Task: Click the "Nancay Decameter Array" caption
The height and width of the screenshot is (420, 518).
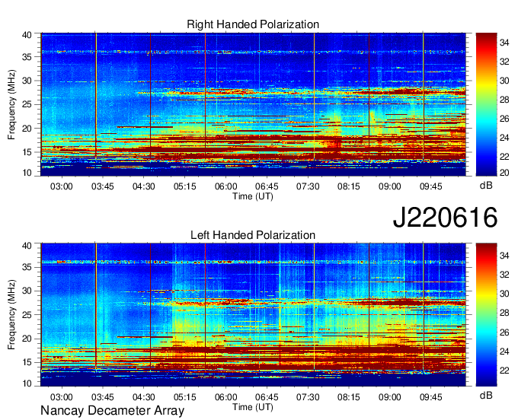Action: [x=112, y=410]
